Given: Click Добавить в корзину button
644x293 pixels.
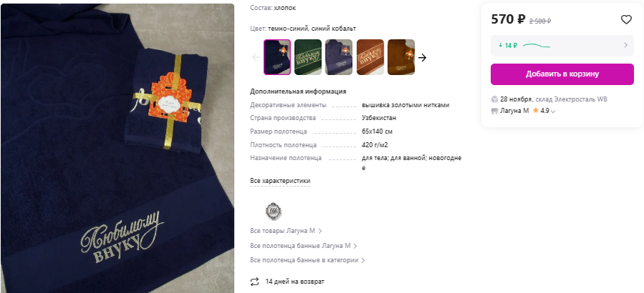Looking at the screenshot, I should coord(562,74).
